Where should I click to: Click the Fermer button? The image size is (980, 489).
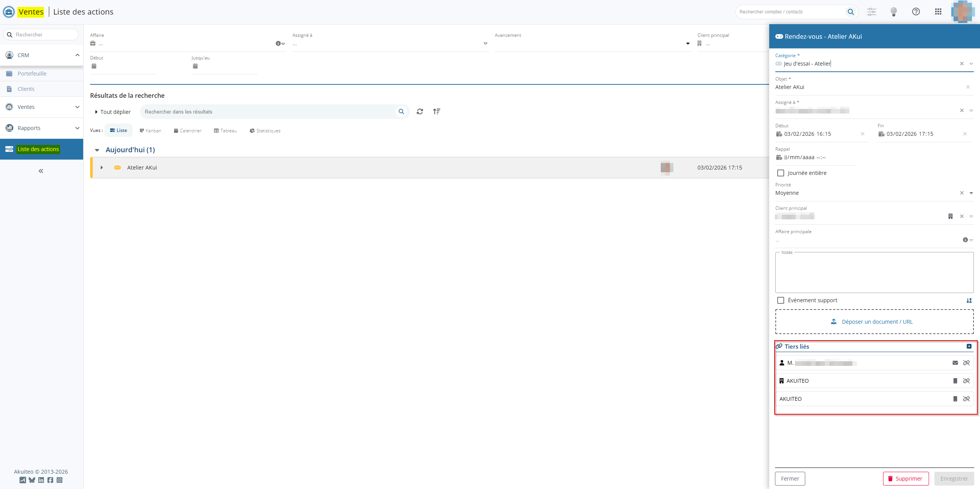pyautogui.click(x=790, y=479)
